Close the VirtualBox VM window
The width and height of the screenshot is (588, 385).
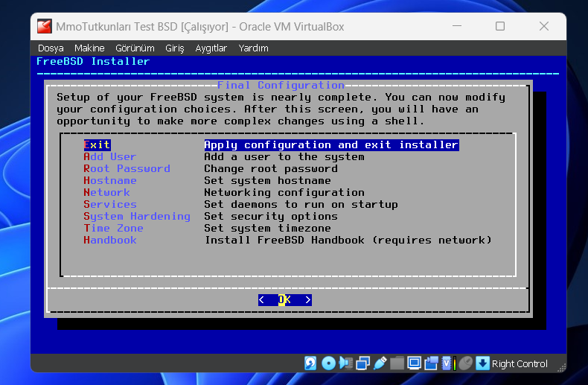[544, 26]
